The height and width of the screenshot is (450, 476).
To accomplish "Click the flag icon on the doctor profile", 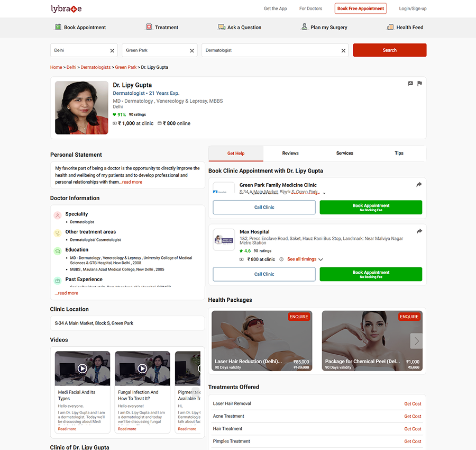I will pos(419,83).
